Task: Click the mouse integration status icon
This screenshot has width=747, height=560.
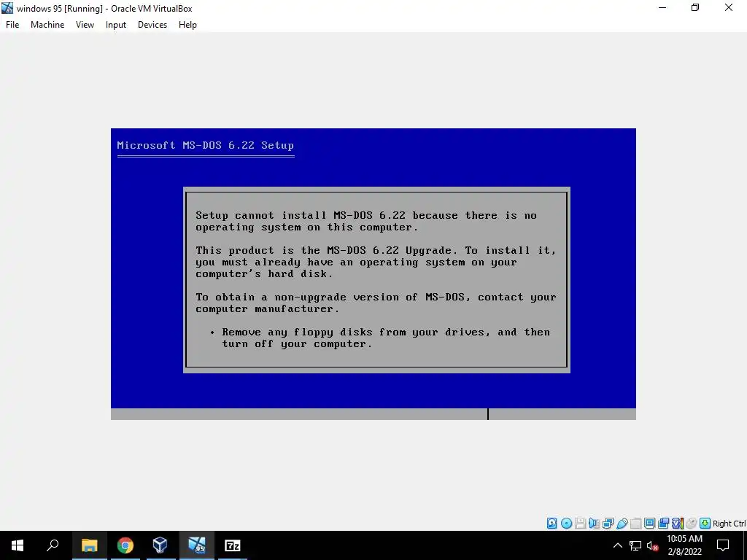Action: [x=692, y=524]
